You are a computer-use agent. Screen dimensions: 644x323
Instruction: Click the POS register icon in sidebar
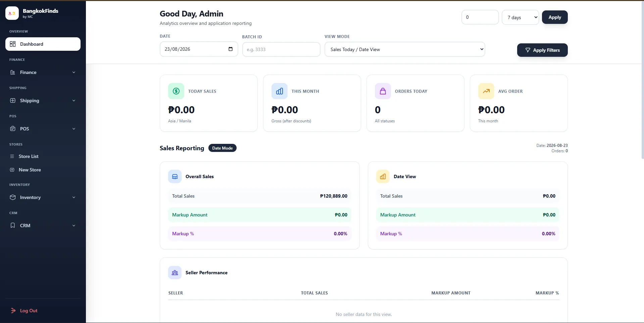13,129
